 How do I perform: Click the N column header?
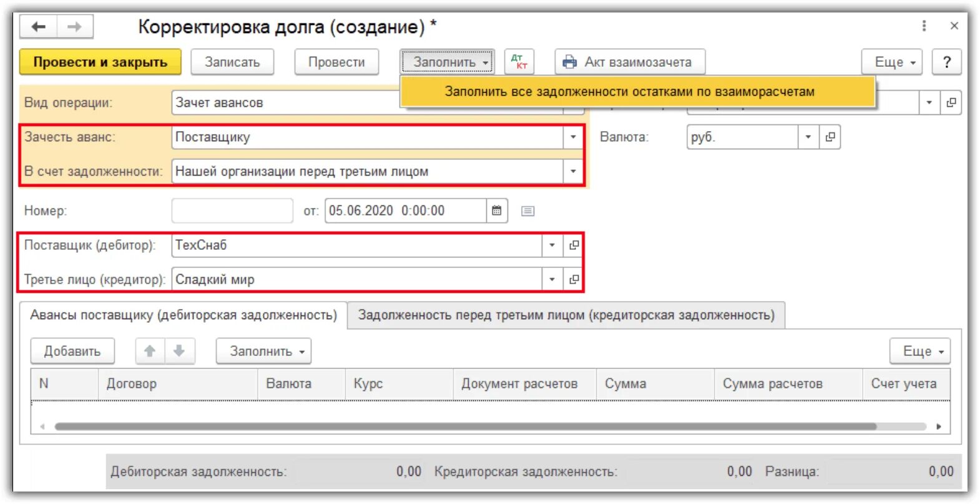[65, 383]
